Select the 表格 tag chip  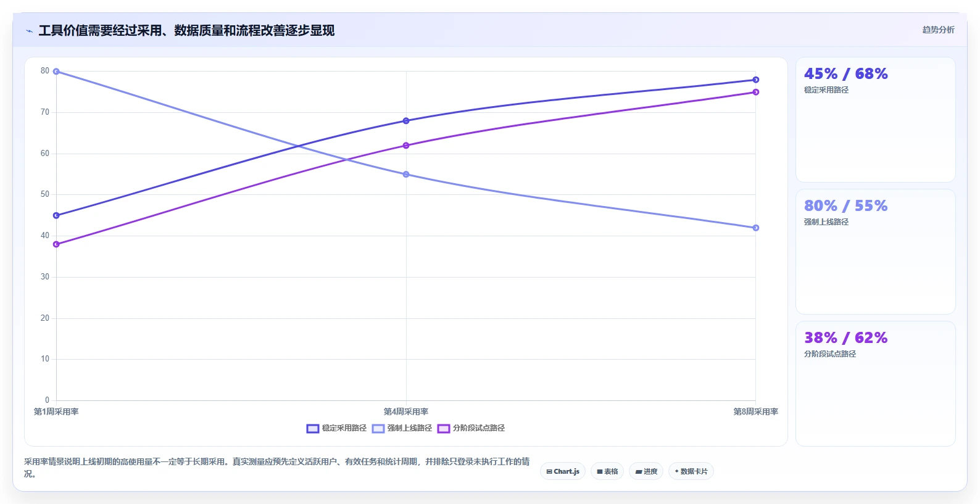pyautogui.click(x=607, y=471)
